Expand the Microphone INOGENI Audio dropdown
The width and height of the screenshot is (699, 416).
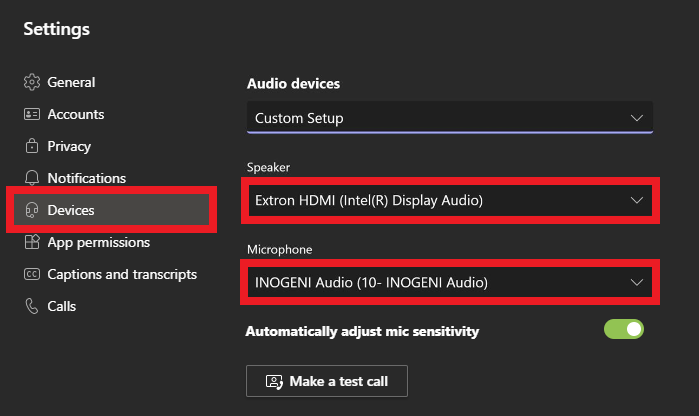pos(450,282)
